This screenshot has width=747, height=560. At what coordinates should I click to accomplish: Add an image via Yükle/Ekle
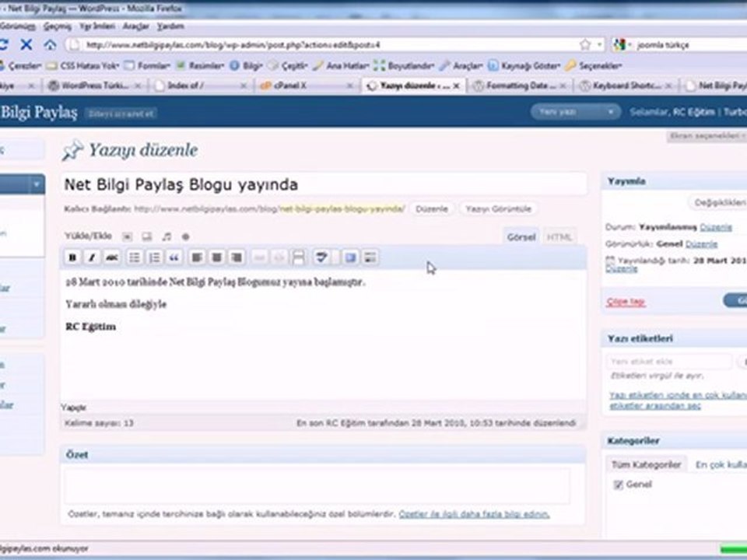point(127,236)
